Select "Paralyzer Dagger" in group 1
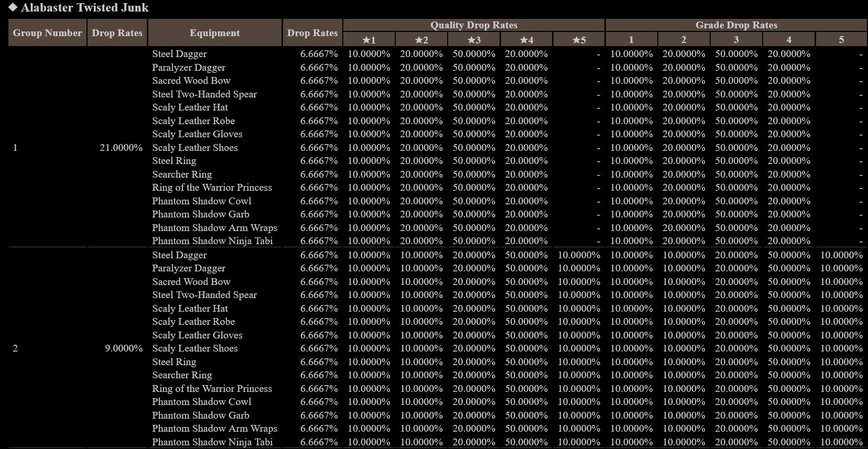 coord(189,68)
